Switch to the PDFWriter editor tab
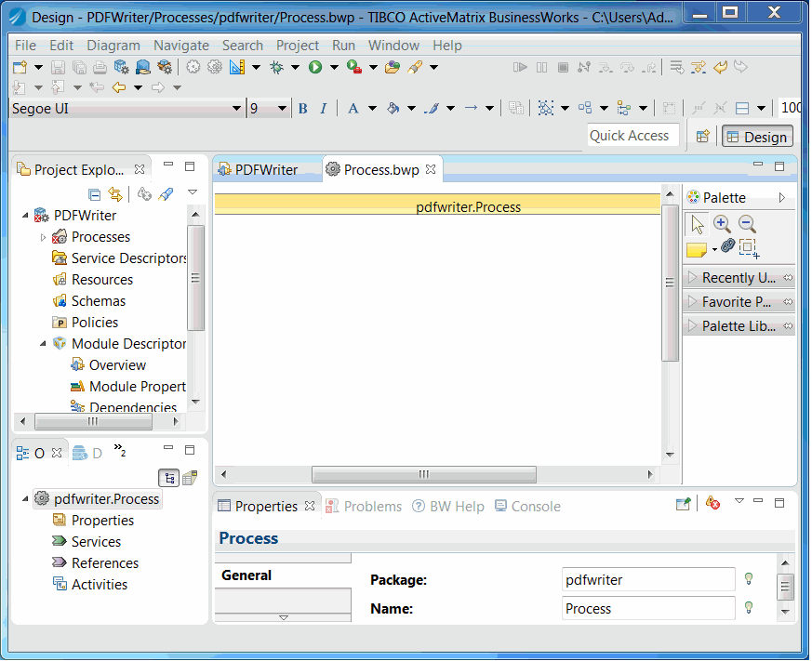The height and width of the screenshot is (661, 812). click(x=265, y=170)
